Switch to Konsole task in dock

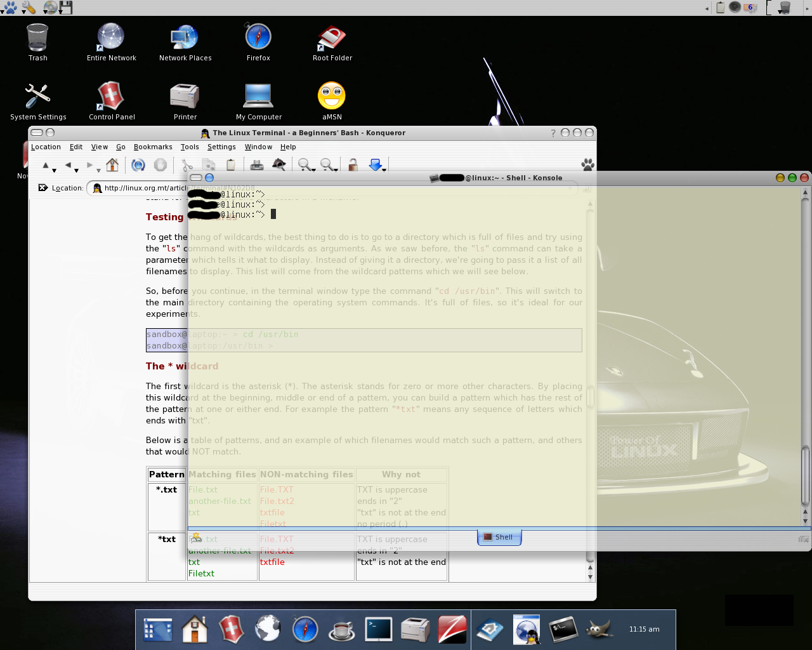[x=563, y=630]
